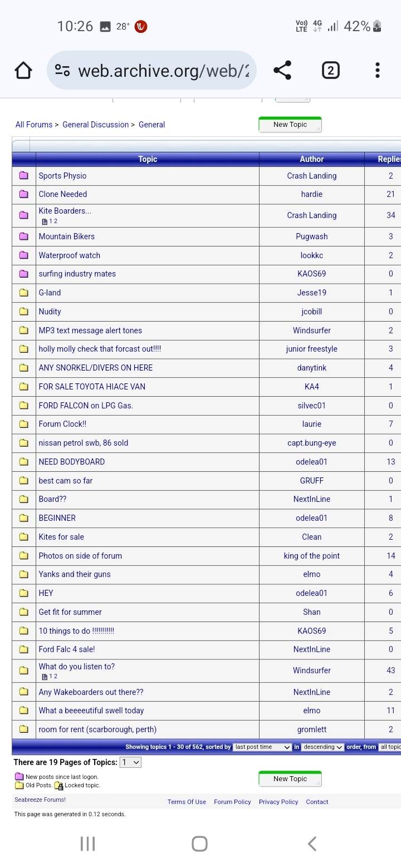Screen dimensions: 401x868
Task: Tap the browser share icon
Action: coord(282,70)
